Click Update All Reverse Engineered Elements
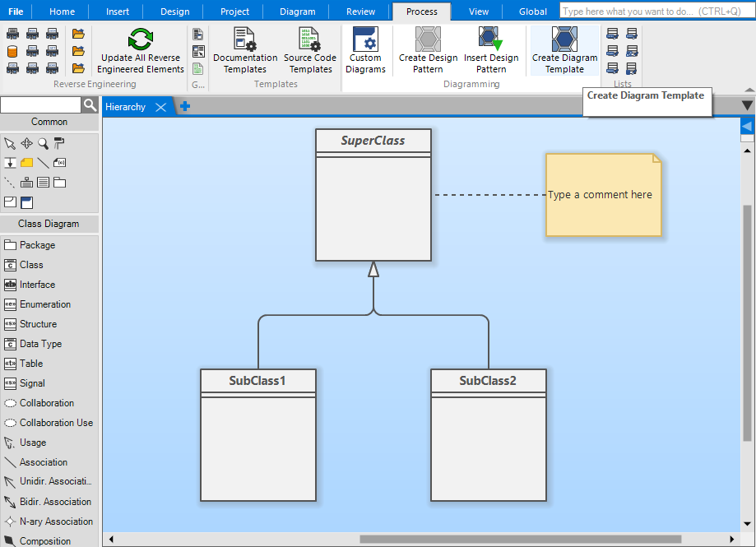756x547 pixels. tap(141, 51)
